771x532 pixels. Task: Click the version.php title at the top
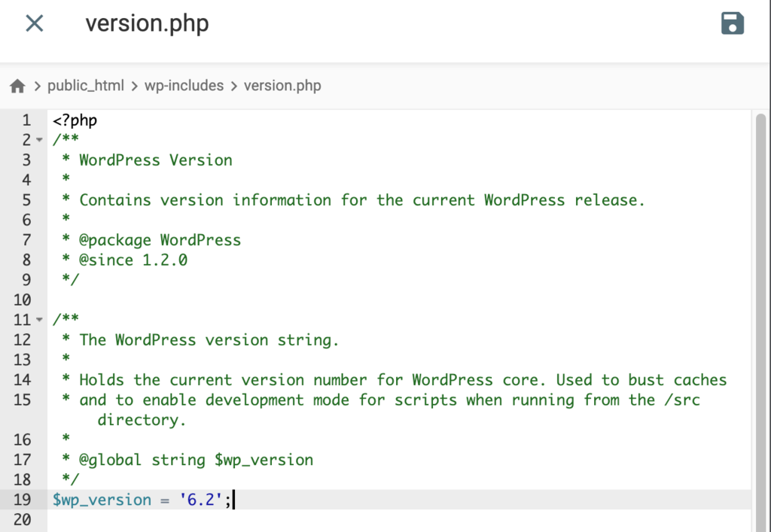pyautogui.click(x=146, y=23)
